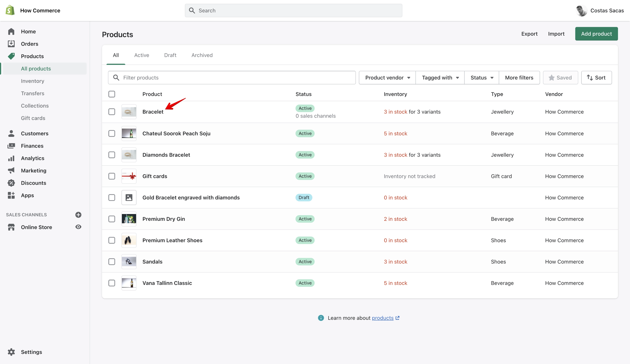Click the top Search input field

[294, 10]
